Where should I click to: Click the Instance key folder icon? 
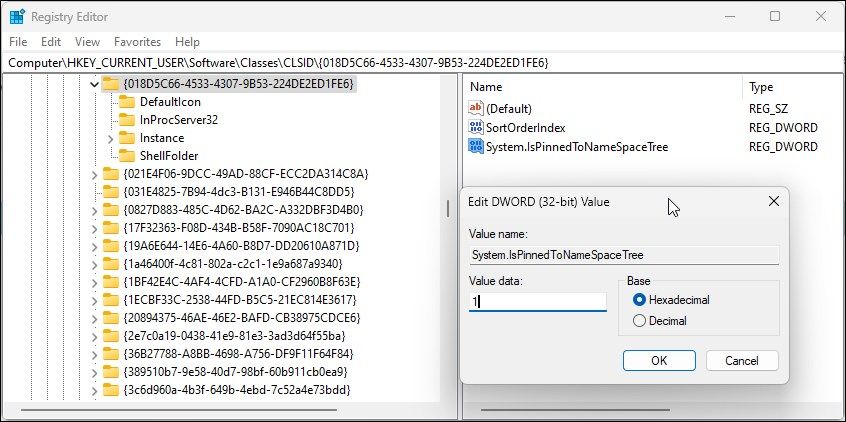point(126,138)
